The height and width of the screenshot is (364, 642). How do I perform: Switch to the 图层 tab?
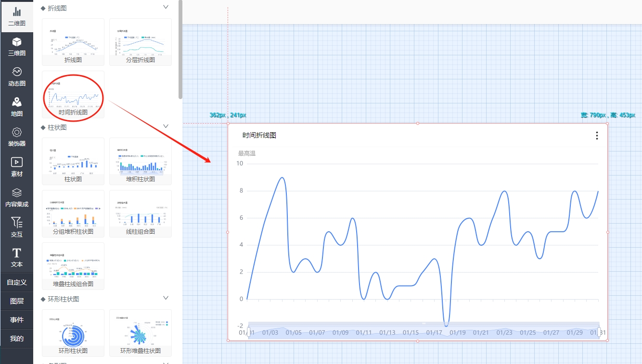tap(17, 301)
